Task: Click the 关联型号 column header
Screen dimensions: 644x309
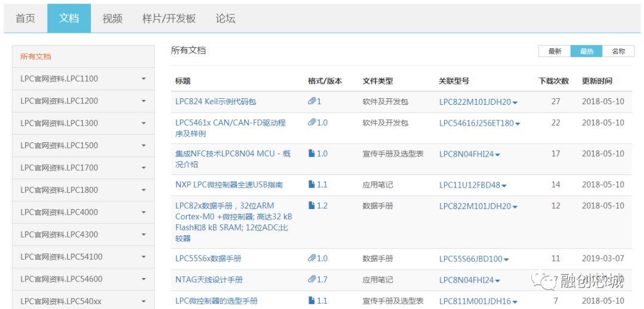Action: pyautogui.click(x=454, y=81)
